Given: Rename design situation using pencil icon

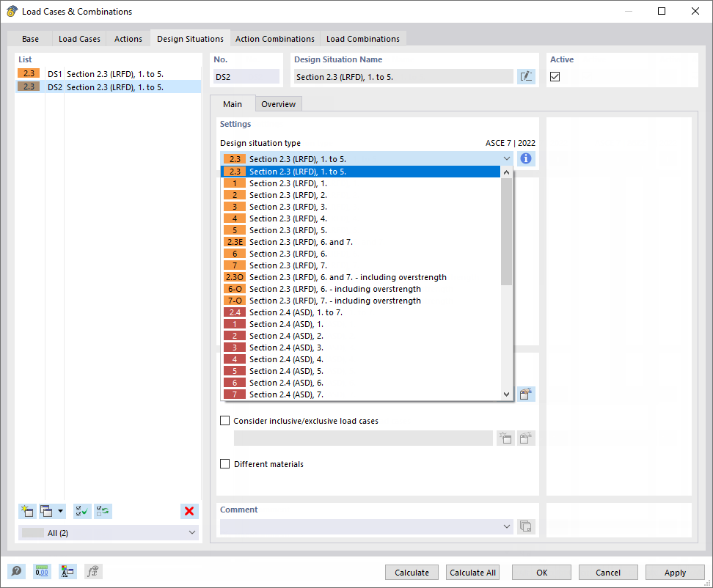Looking at the screenshot, I should click(x=526, y=76).
